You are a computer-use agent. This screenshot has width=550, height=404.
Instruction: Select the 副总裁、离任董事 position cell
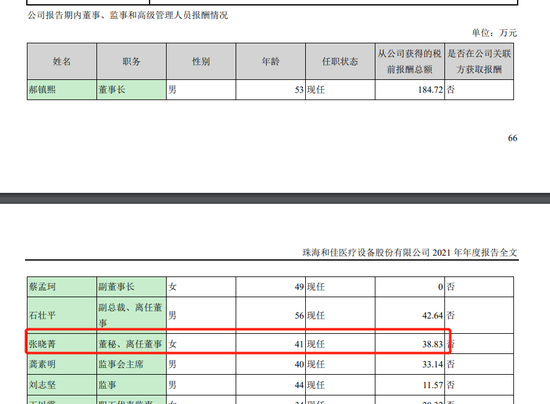tap(131, 315)
